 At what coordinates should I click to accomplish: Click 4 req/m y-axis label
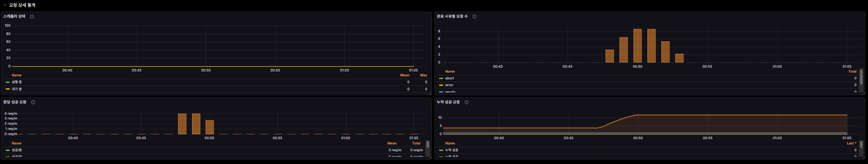tap(11, 113)
